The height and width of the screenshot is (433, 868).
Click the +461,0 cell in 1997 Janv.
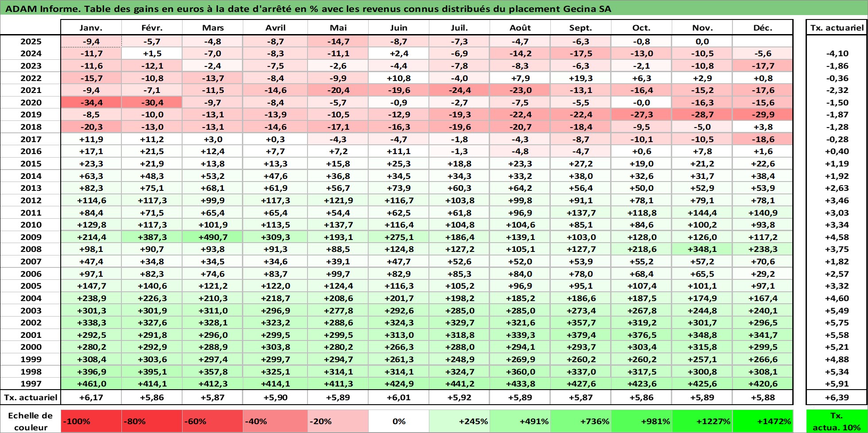point(91,384)
